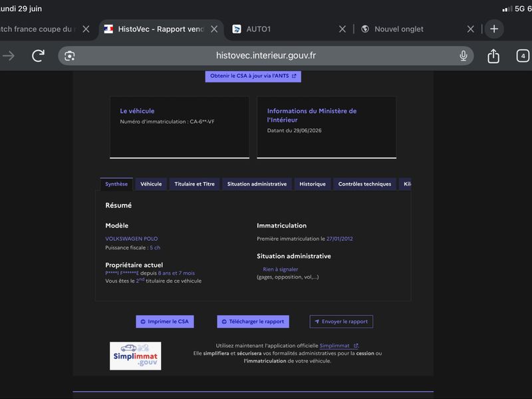This screenshot has height=399, width=532.
Task: Click the AUTO1 tab favicon
Action: [237, 29]
